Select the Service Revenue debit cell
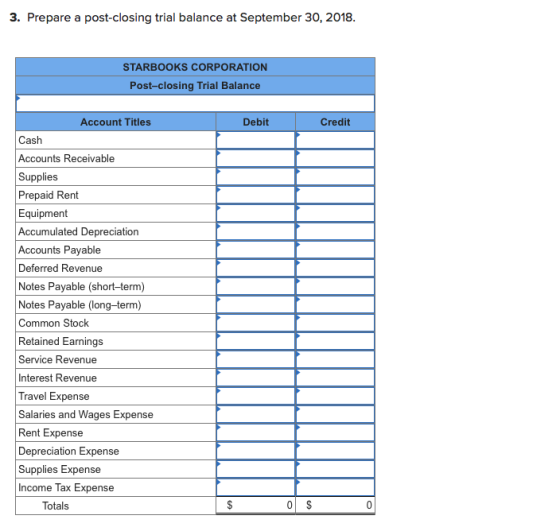 [255, 360]
